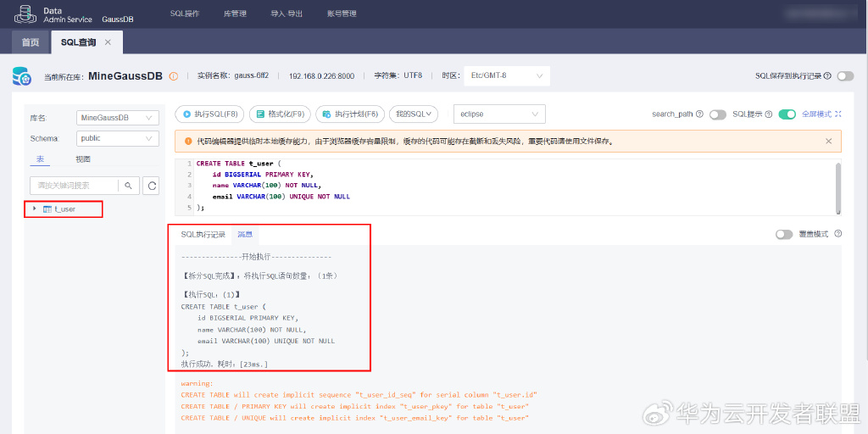Switch to the 视图 tab
Screen dimensions: 868x434
[83, 159]
